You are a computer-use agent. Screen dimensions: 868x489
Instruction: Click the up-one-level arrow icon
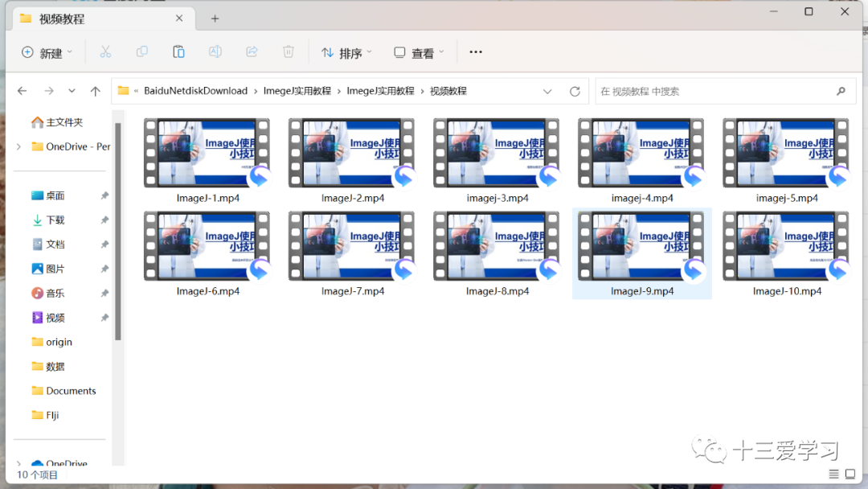(x=95, y=90)
